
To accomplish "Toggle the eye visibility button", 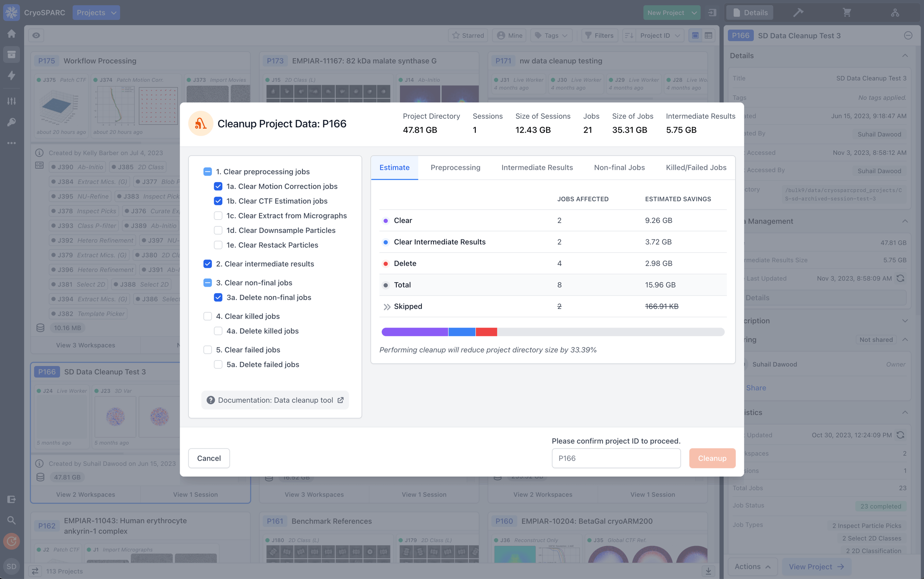I will (36, 35).
